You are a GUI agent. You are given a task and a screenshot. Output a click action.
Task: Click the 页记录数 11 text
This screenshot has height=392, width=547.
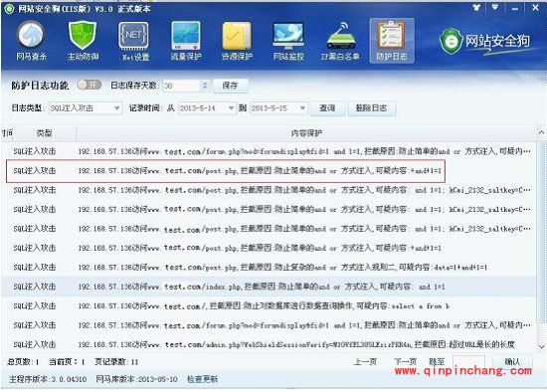point(116,362)
